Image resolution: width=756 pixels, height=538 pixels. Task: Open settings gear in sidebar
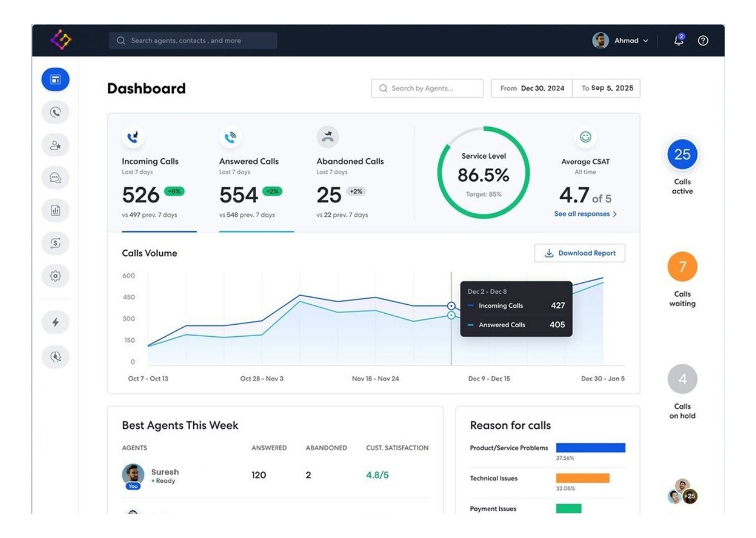pos(55,276)
